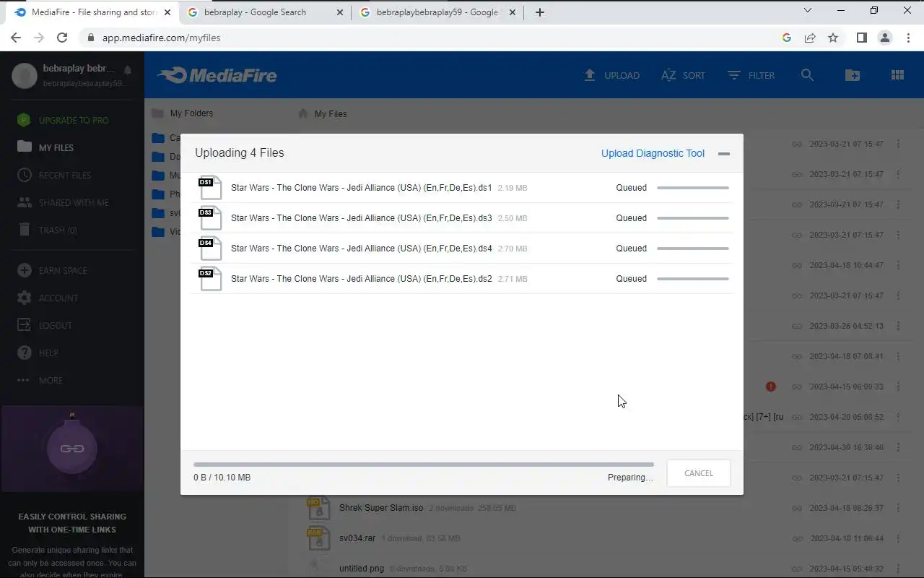Open a new browser tab
The height and width of the screenshot is (578, 924).
539,12
